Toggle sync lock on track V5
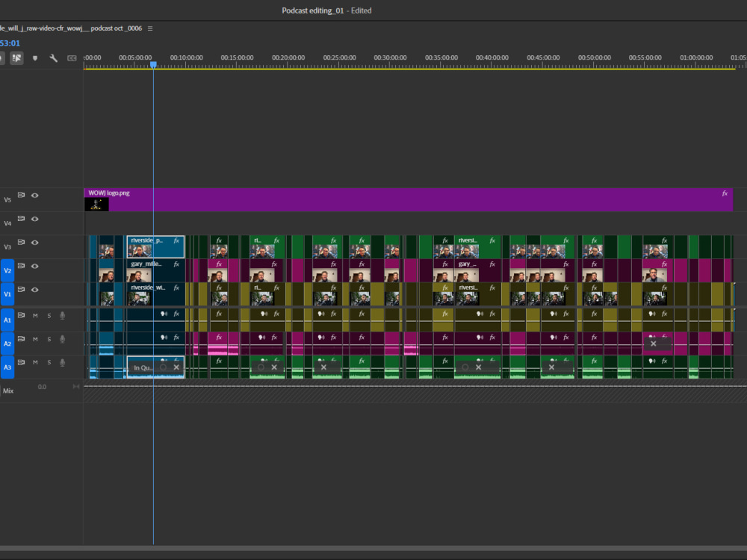The width and height of the screenshot is (747, 560). pos(21,195)
